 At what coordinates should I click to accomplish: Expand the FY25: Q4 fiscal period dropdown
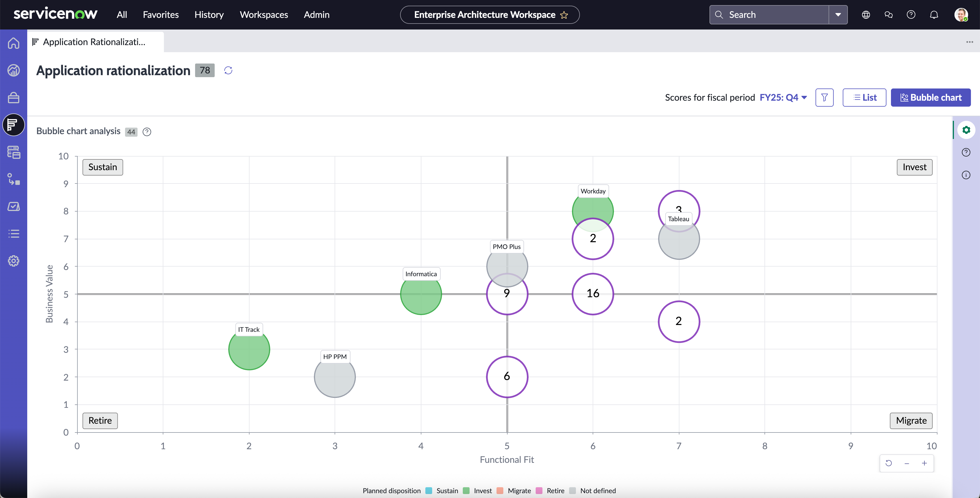(783, 98)
